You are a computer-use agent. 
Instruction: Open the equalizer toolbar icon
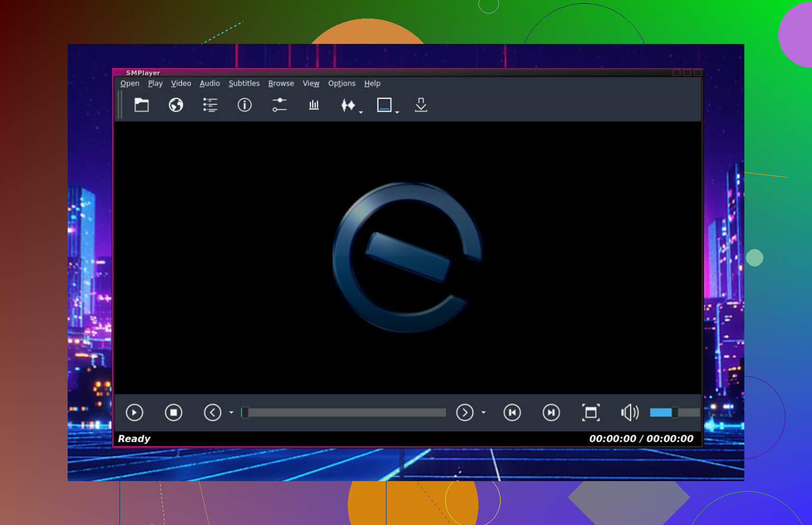(x=314, y=105)
